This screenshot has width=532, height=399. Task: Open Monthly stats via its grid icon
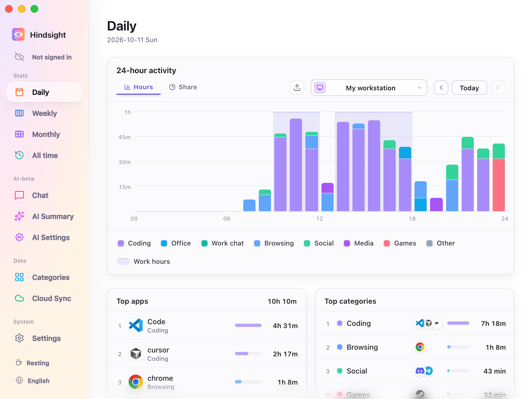19,134
